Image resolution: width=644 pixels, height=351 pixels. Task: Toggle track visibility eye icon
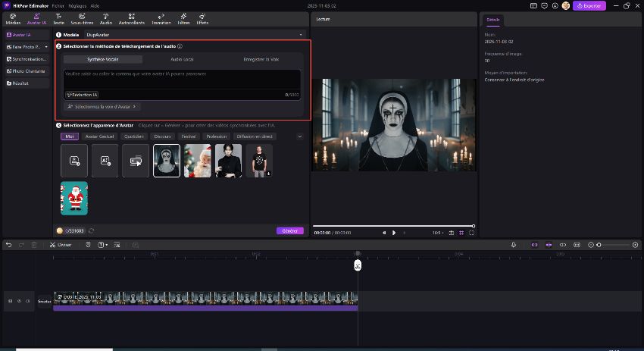pos(18,301)
